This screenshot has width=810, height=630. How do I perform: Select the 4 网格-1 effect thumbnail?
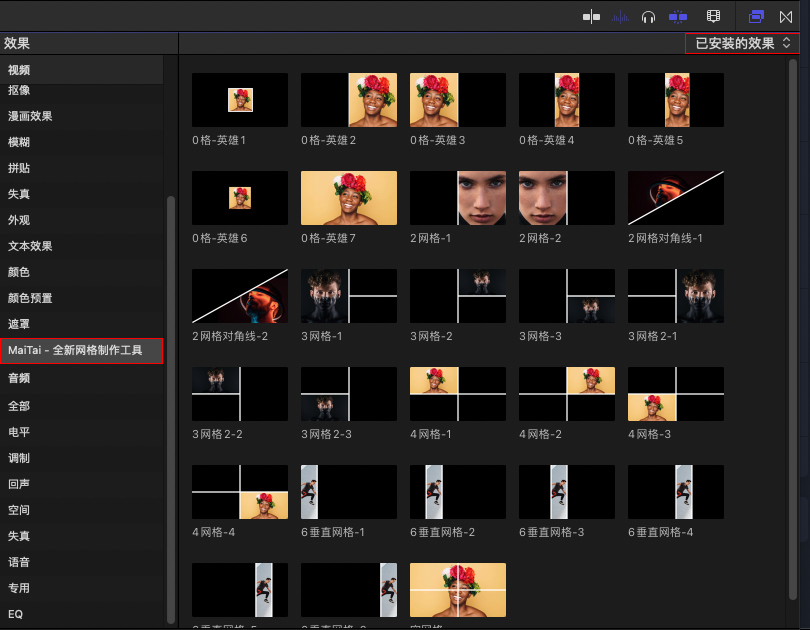[458, 394]
